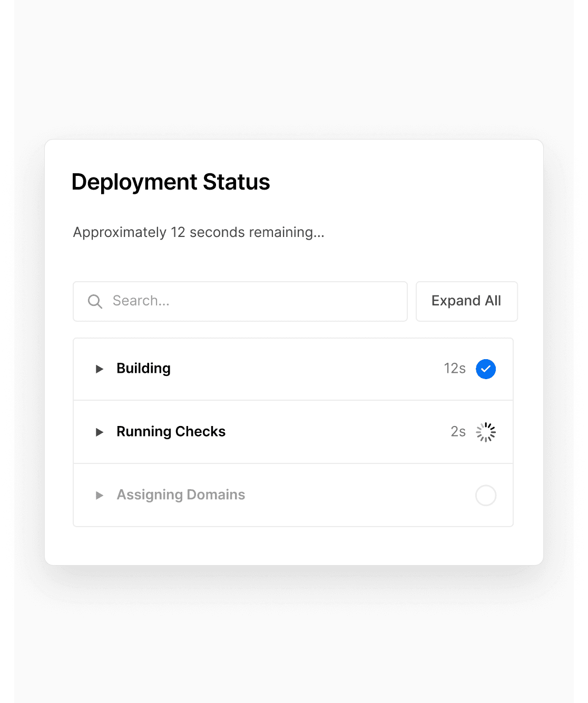
Task: Click the loading spinner for Running Checks
Action: click(485, 432)
